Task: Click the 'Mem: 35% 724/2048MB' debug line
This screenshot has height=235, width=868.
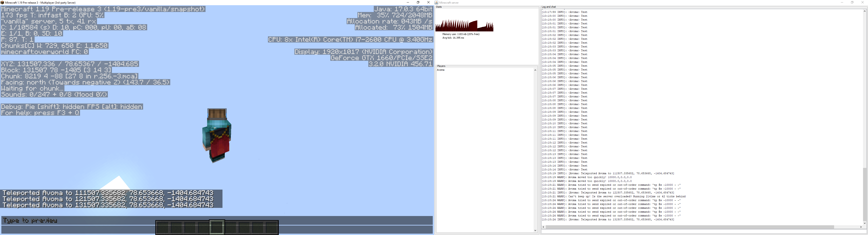Action: pyautogui.click(x=395, y=15)
